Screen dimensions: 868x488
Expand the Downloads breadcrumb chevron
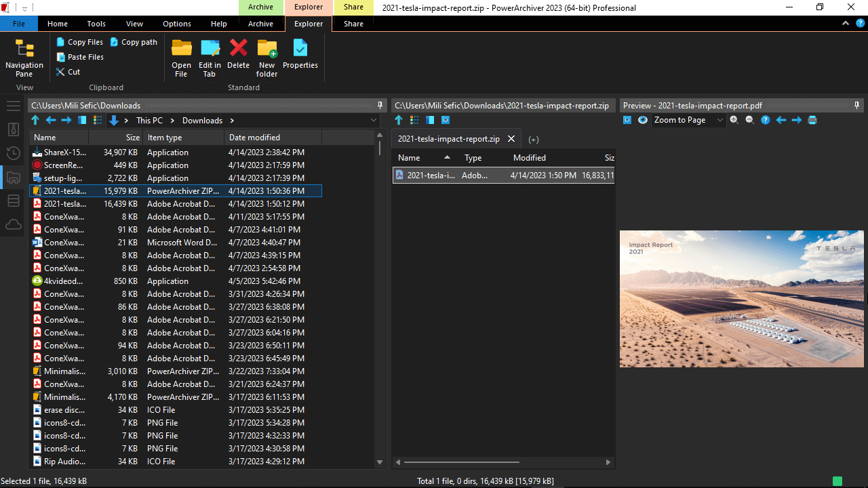tap(231, 120)
